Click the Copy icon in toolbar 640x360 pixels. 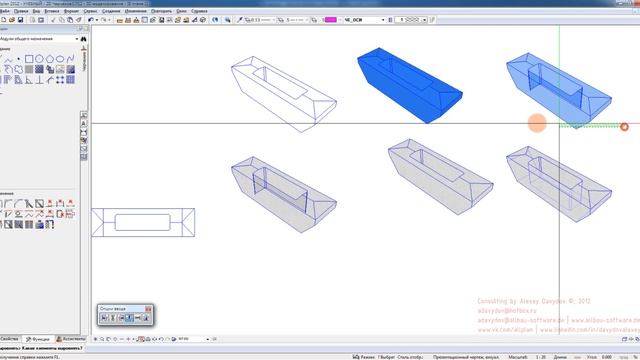[x=62, y=20]
